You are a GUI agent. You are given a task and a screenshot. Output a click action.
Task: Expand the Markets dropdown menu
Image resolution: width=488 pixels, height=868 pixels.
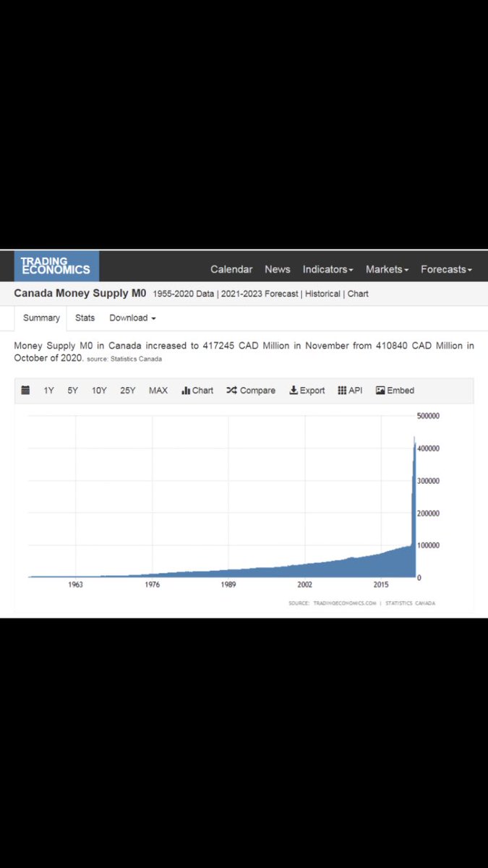[x=387, y=269]
